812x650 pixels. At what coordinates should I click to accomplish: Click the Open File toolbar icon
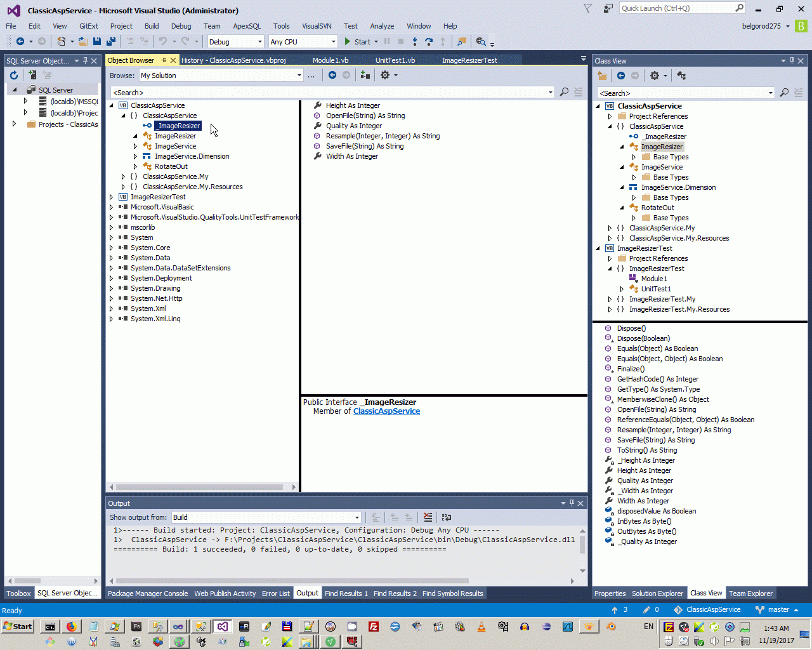click(x=83, y=41)
